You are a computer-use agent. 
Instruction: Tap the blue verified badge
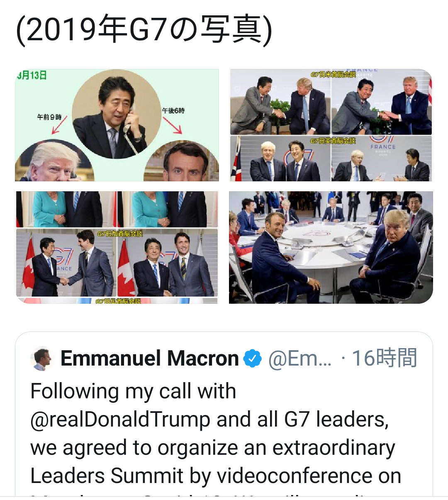253,359
